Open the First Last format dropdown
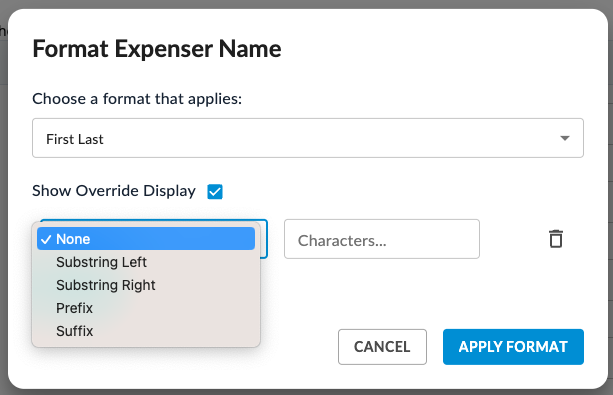613x395 pixels. [x=308, y=138]
